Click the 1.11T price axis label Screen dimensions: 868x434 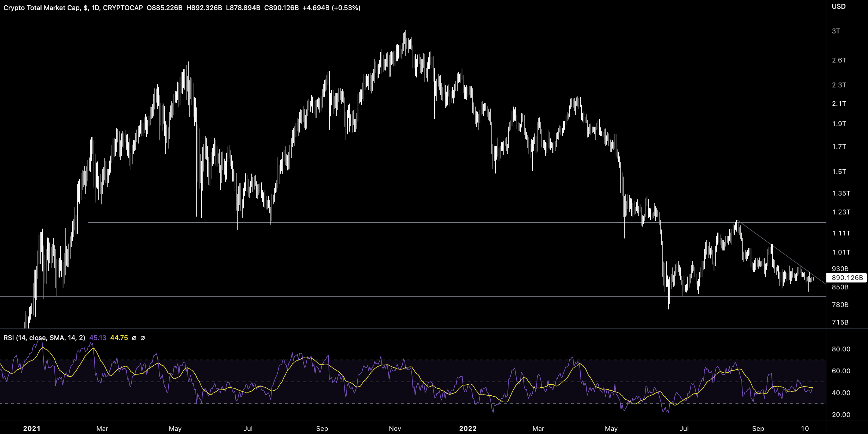pyautogui.click(x=841, y=233)
